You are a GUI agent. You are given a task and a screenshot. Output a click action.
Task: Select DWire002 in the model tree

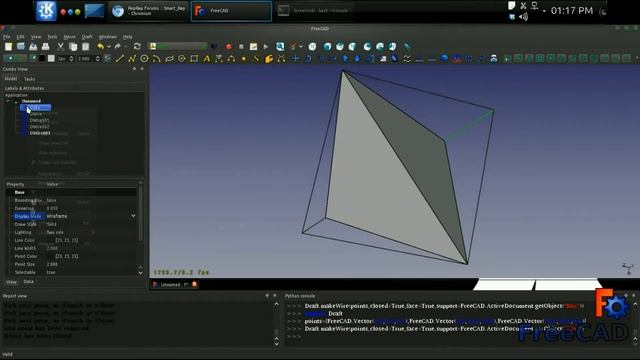coord(39,127)
